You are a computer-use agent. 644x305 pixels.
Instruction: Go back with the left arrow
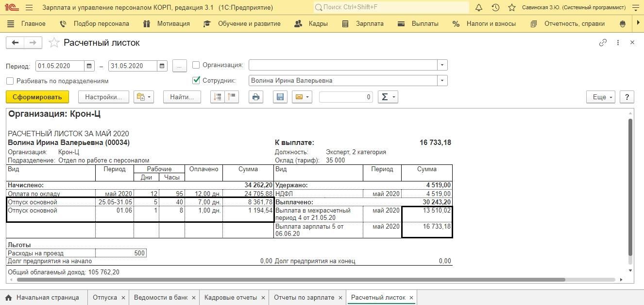[x=15, y=43]
